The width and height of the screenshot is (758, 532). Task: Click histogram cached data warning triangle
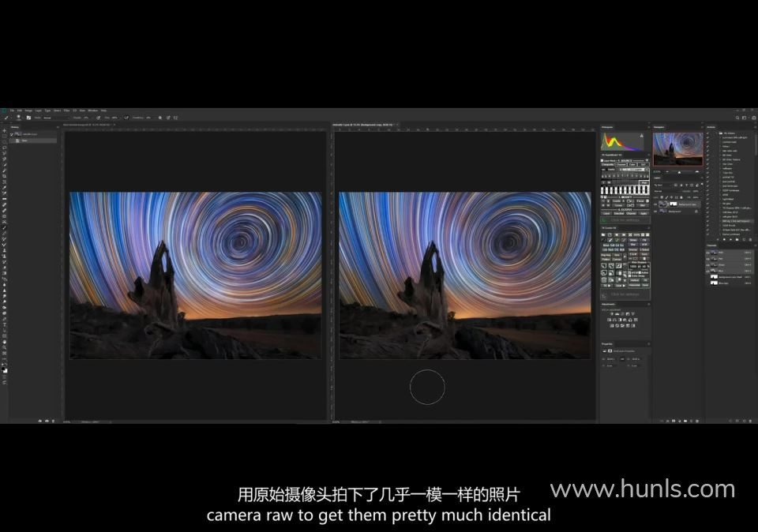click(641, 136)
